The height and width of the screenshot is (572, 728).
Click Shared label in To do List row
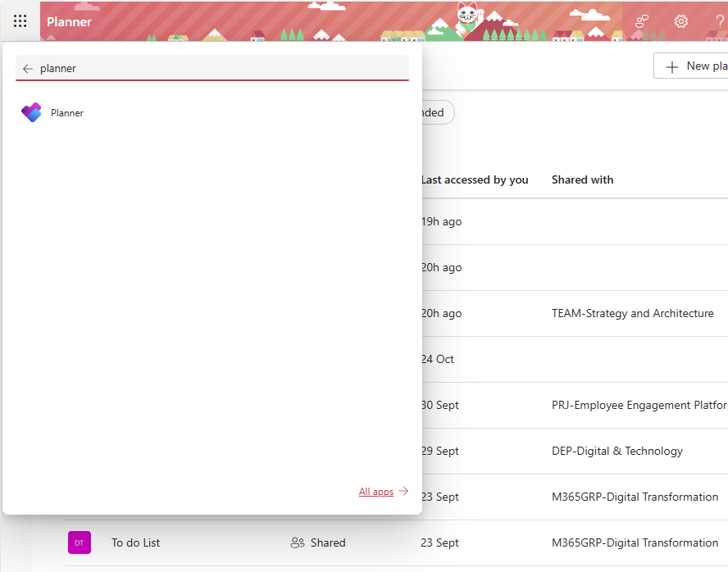point(328,542)
